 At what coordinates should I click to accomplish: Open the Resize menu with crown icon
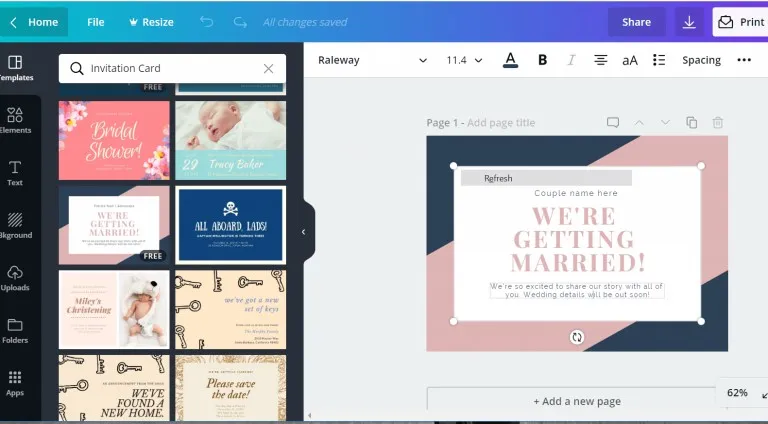pos(151,22)
